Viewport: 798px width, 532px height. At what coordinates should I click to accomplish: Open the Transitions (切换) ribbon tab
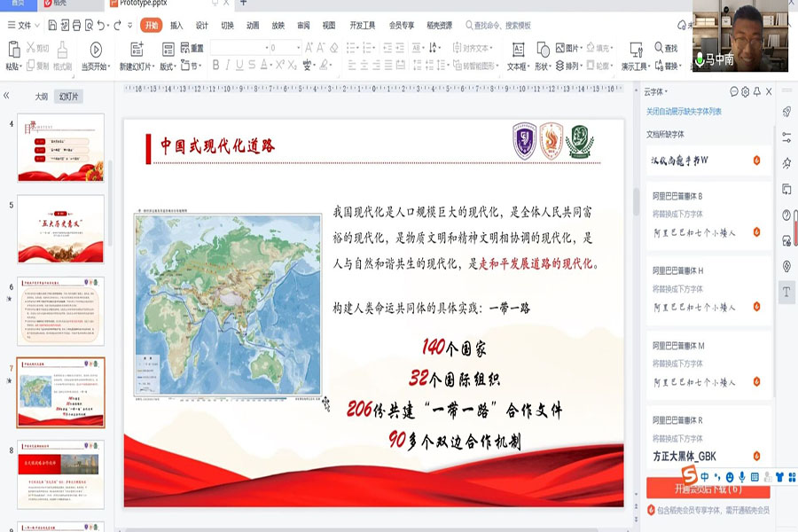pyautogui.click(x=227, y=26)
